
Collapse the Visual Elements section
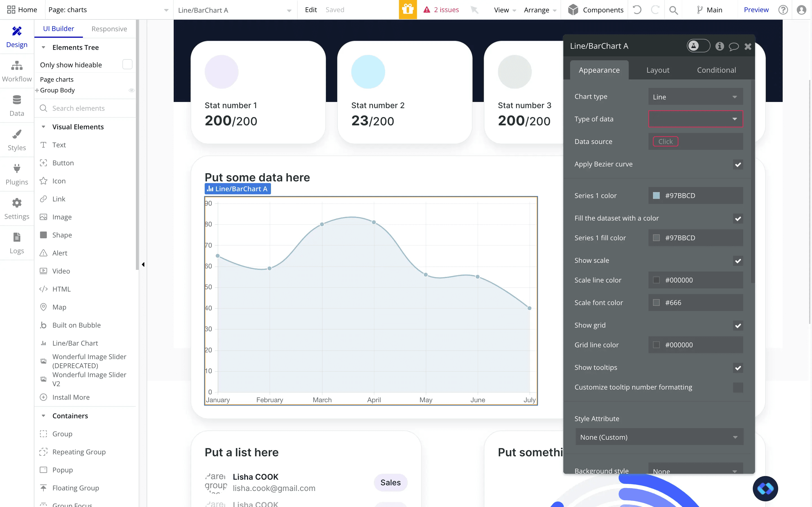[x=44, y=127]
